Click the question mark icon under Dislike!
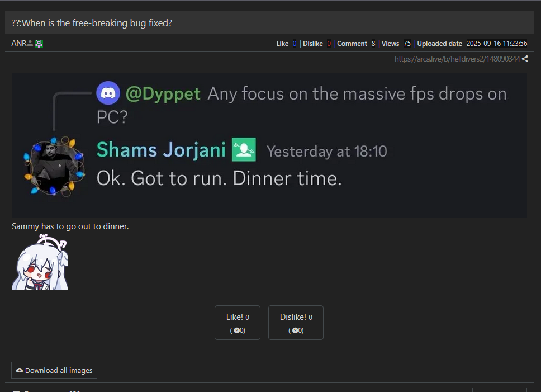 click(295, 330)
